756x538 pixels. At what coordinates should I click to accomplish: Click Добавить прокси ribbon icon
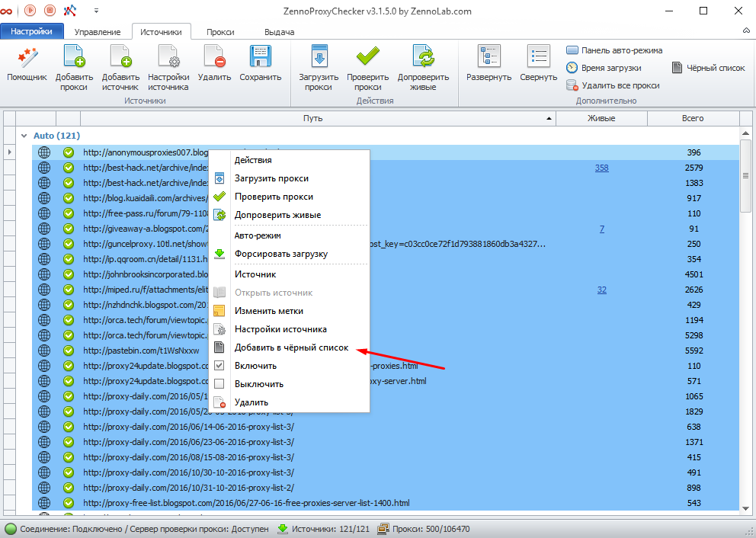74,58
